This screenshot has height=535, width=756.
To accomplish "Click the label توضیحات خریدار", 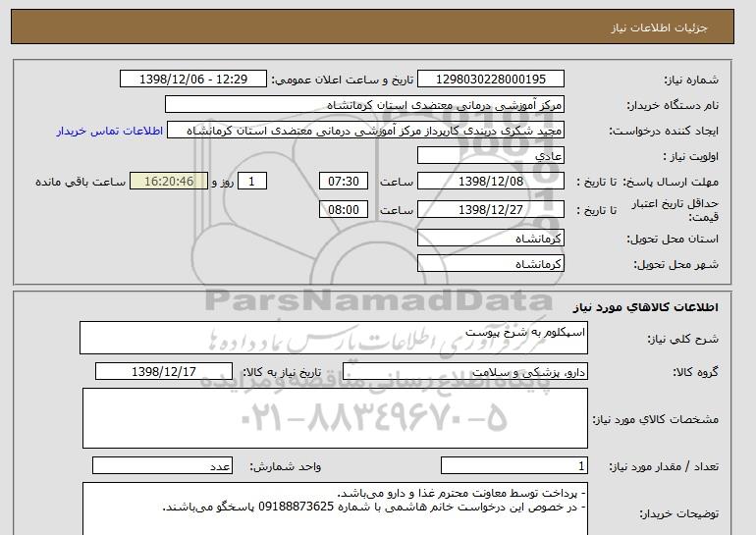I will 678,514.
